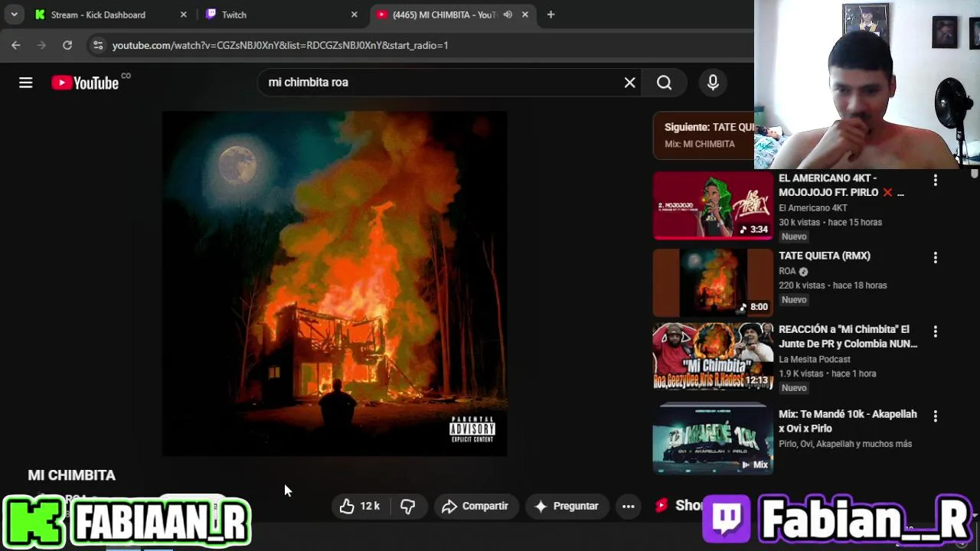Close the Kick Dashboard tab
The width and height of the screenshot is (980, 551).
pyautogui.click(x=184, y=15)
